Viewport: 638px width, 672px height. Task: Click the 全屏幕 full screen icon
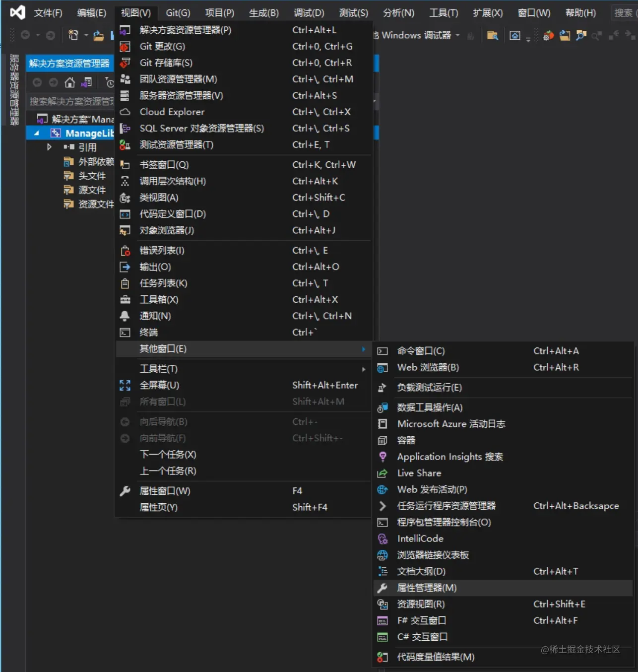(x=125, y=386)
